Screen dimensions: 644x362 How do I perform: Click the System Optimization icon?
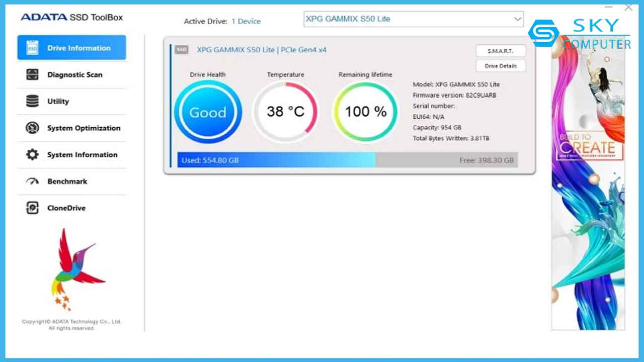pyautogui.click(x=32, y=128)
